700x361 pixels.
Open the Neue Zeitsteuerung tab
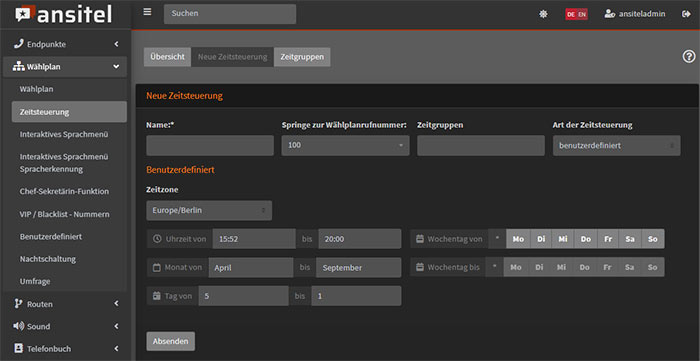(233, 57)
